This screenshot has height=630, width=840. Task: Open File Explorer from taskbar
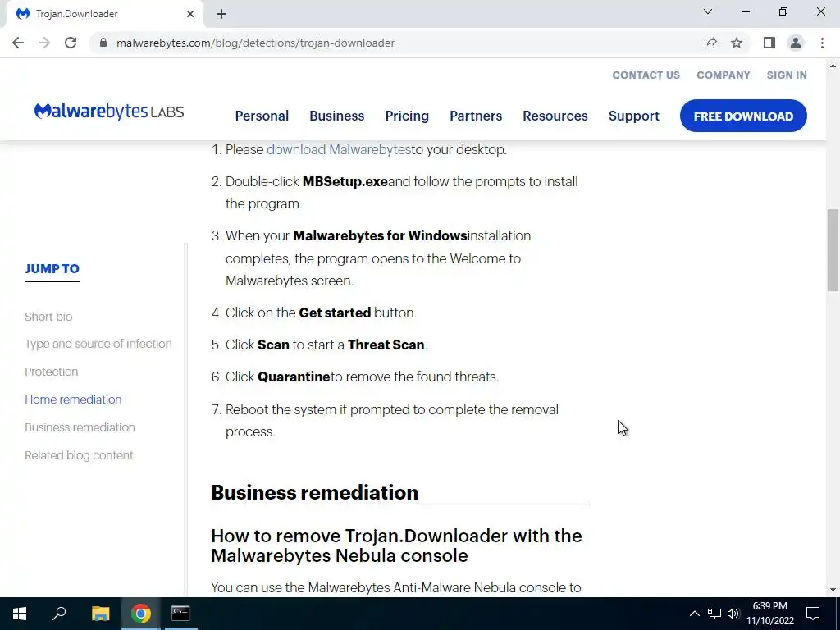100,614
